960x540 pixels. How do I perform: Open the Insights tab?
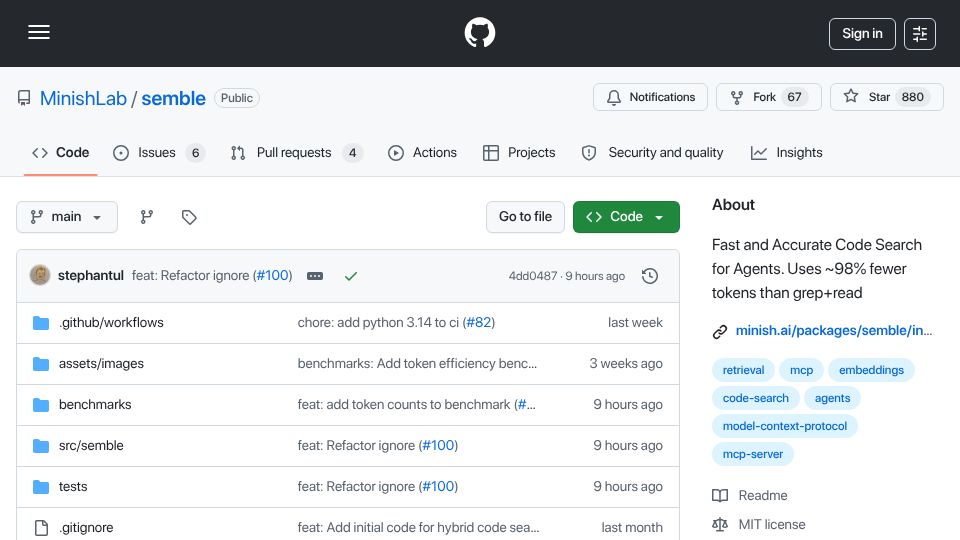787,152
